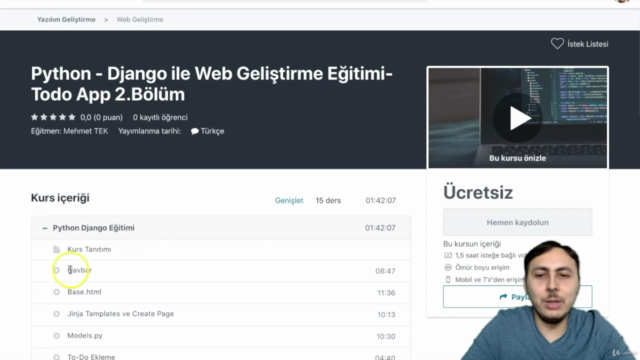Open the Web Geliştirme breadcrumb

(140, 20)
